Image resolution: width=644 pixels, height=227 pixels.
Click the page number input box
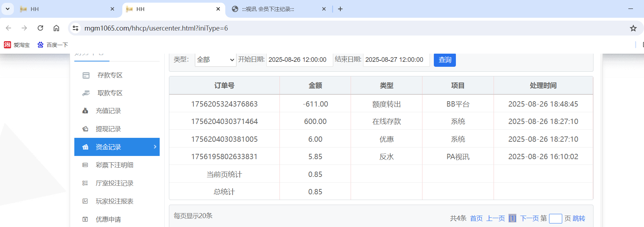coord(555,218)
